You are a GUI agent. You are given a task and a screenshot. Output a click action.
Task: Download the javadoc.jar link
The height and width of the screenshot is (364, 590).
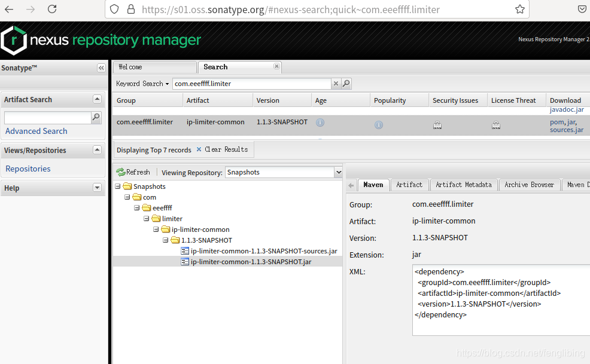point(567,110)
